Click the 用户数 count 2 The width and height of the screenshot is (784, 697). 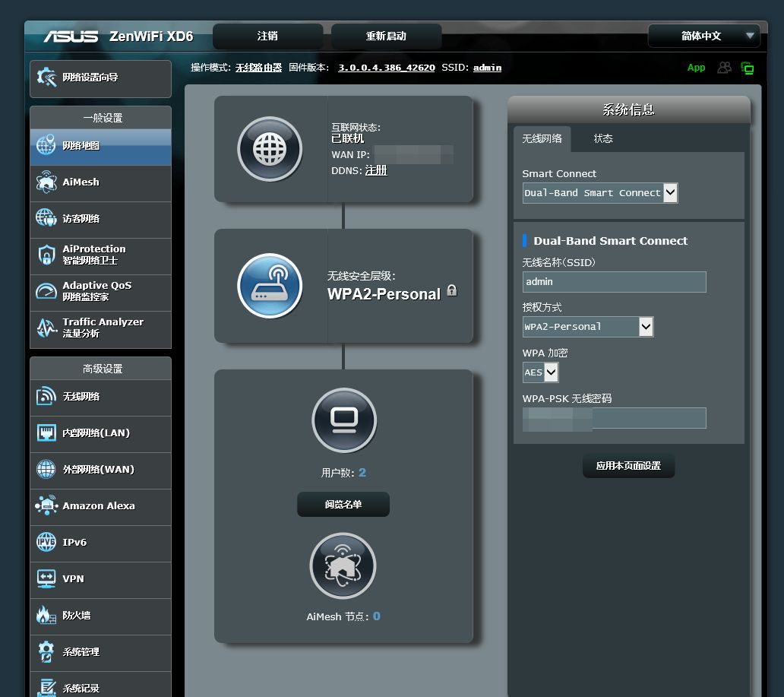(362, 472)
